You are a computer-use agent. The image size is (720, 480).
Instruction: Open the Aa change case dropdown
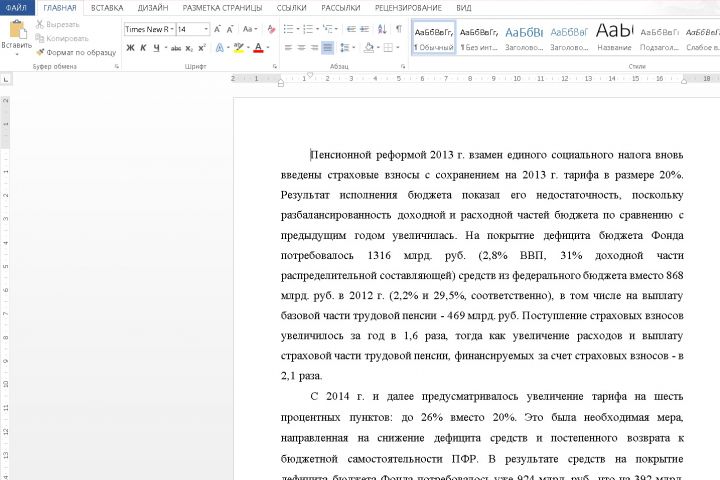click(x=250, y=29)
